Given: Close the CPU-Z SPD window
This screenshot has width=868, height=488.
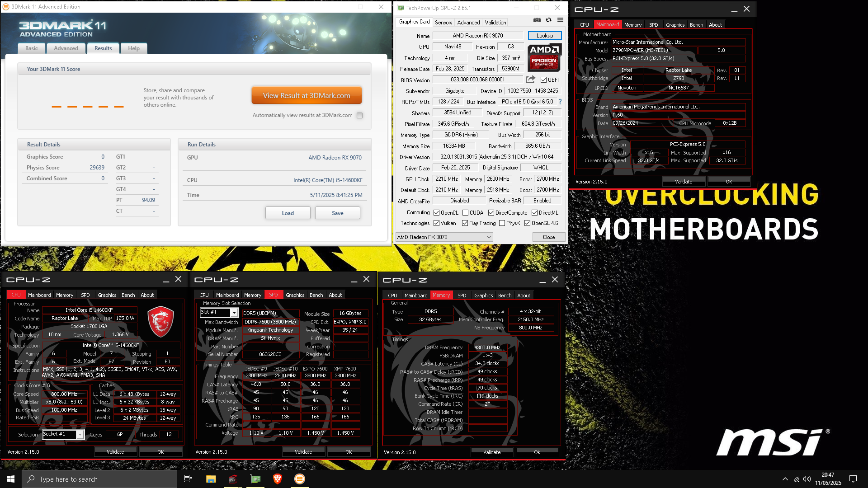Looking at the screenshot, I should 367,279.
